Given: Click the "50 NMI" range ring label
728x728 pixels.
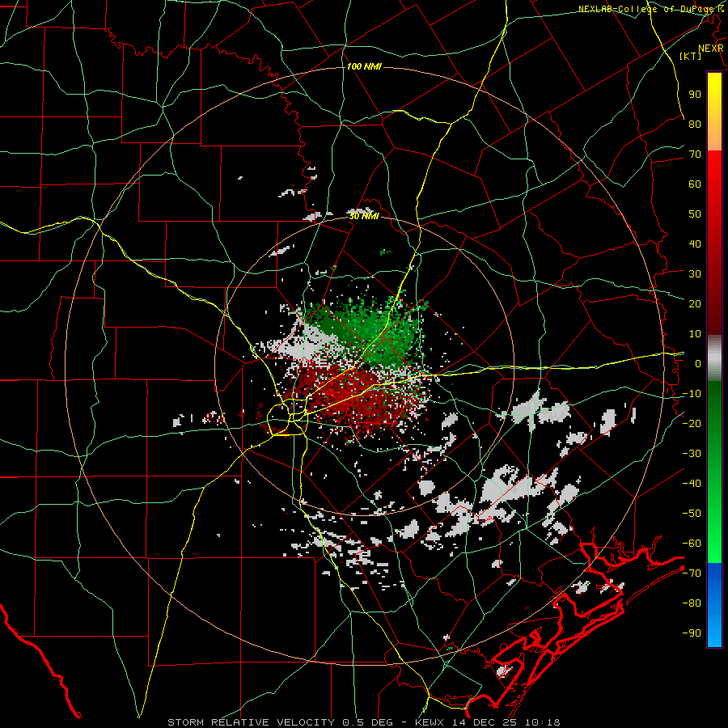Looking at the screenshot, I should [x=364, y=216].
